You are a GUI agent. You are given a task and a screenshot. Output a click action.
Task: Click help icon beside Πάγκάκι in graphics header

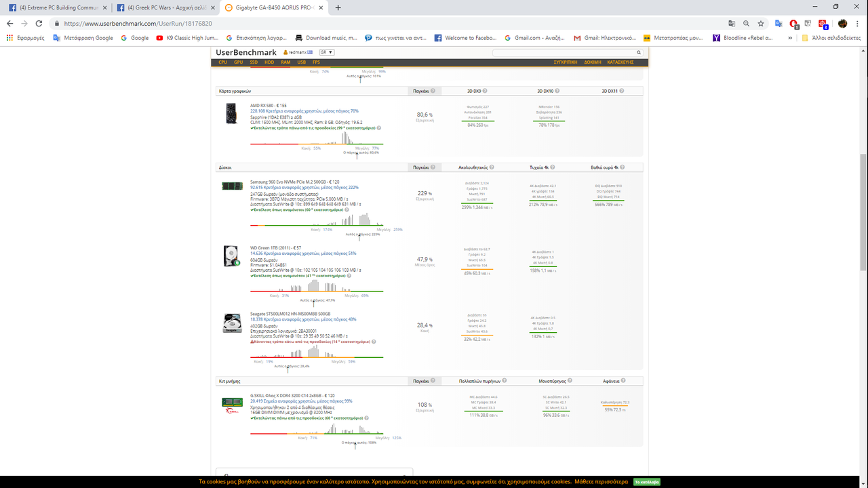[433, 91]
